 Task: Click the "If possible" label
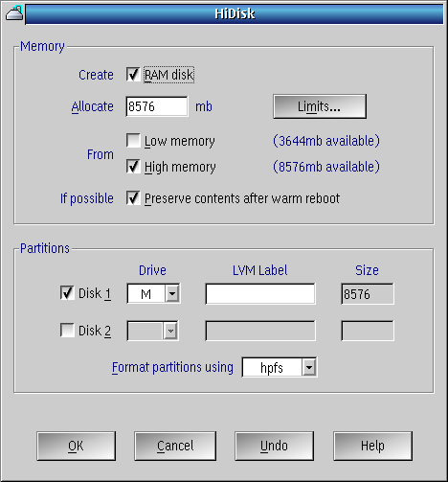coord(87,198)
